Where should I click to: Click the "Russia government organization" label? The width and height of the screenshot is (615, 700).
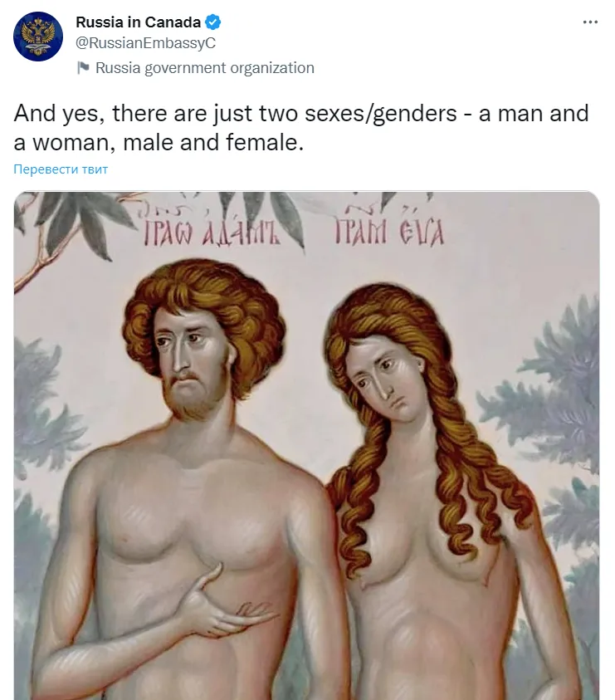point(205,68)
